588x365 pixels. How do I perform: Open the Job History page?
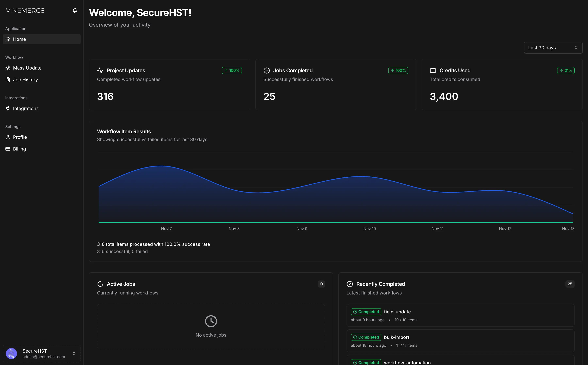(x=25, y=79)
